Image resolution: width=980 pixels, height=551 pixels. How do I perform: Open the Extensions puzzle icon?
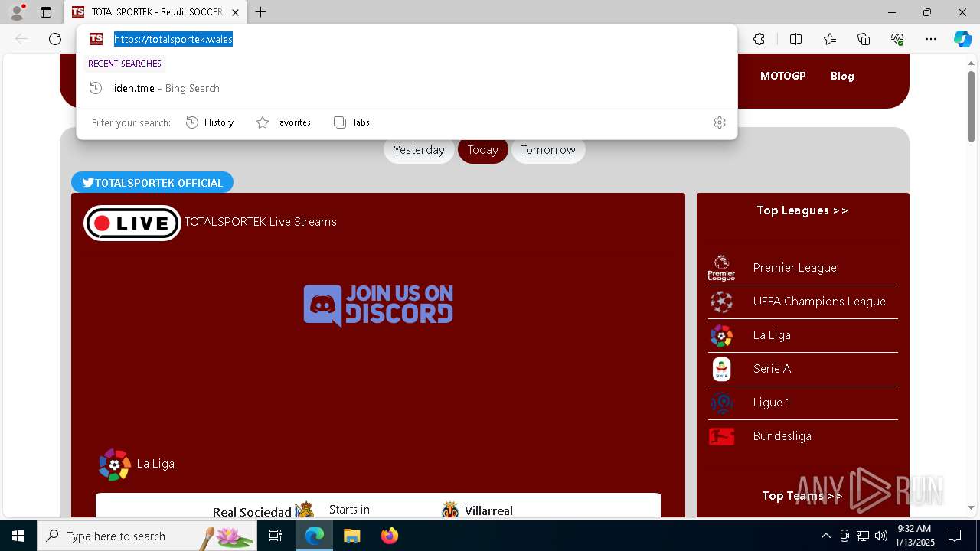click(x=759, y=39)
